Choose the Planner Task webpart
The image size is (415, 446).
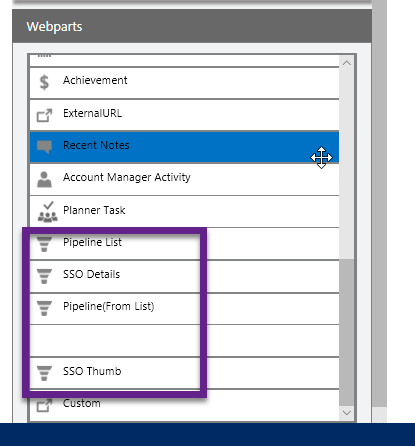[x=184, y=211]
